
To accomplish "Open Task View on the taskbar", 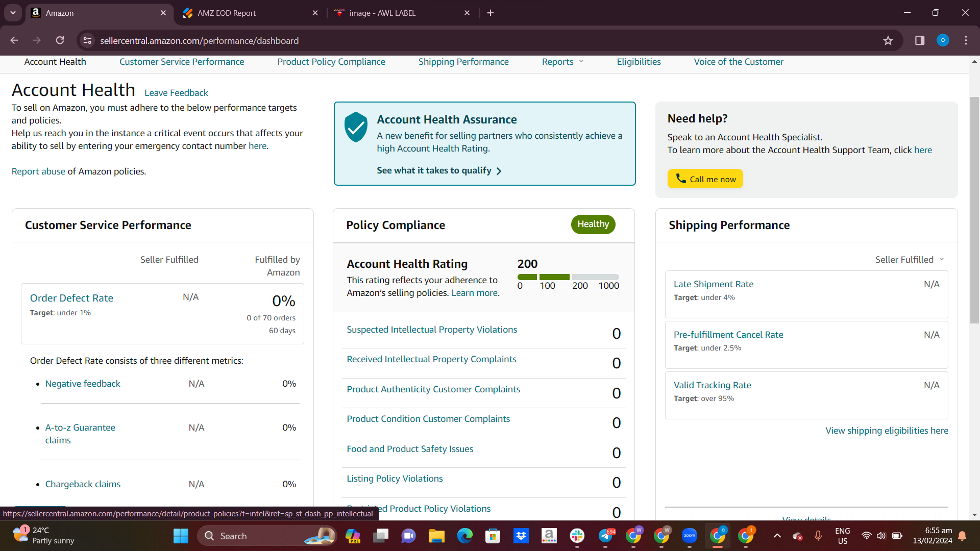I will [x=381, y=536].
